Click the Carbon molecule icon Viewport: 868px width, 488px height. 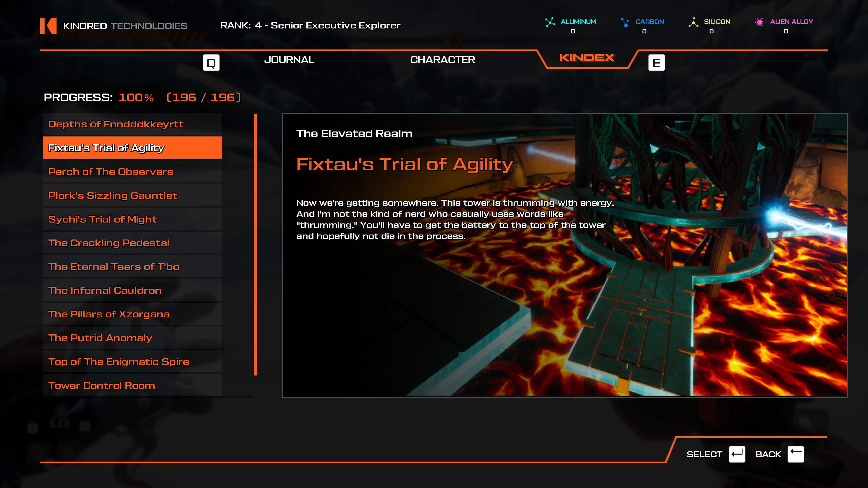(625, 22)
